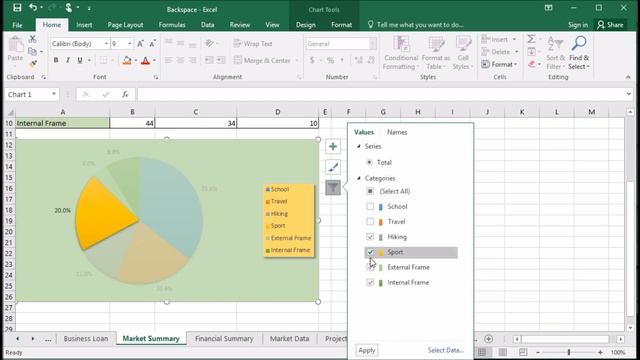Open ribbon display options icon

pos(549,8)
